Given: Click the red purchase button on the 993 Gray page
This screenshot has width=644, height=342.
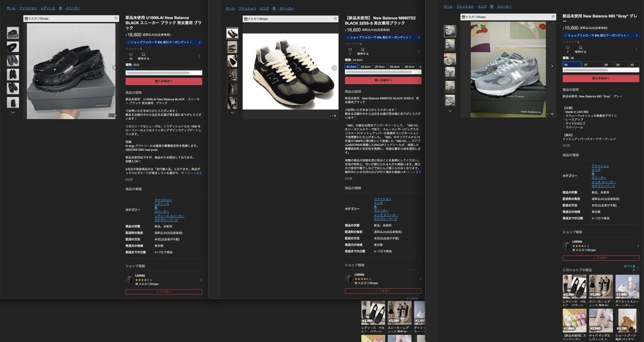Looking at the screenshot, I should (x=601, y=78).
